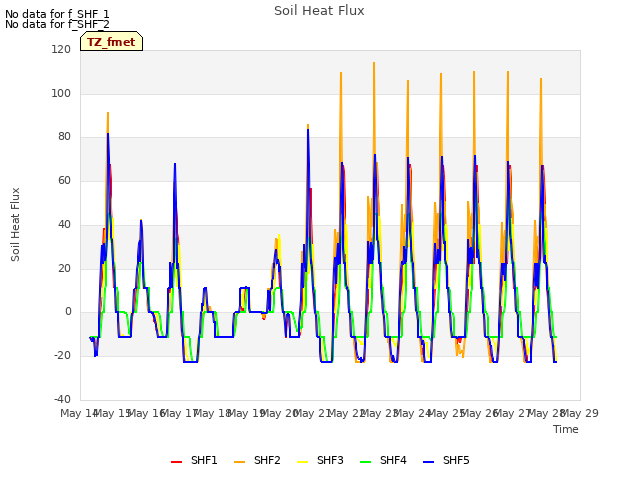This screenshot has height=480, width=640.
Task: Click the -20 y-axis tick label
Action: pos(62,356)
